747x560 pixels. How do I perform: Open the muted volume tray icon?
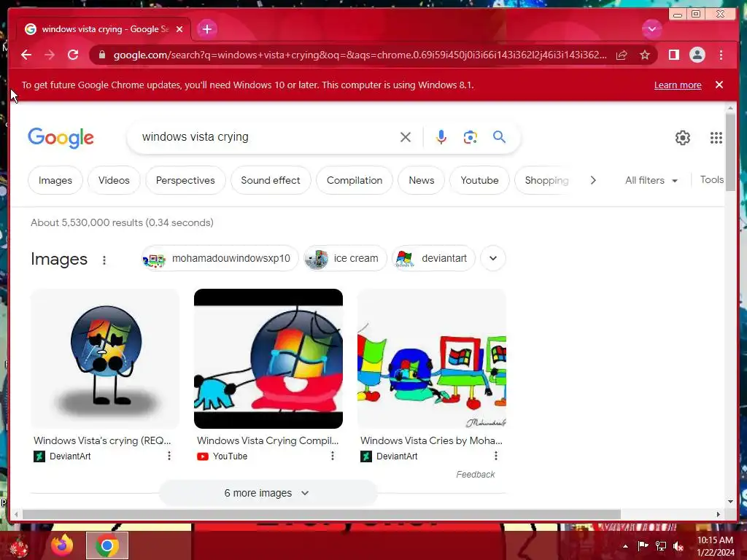tap(678, 546)
